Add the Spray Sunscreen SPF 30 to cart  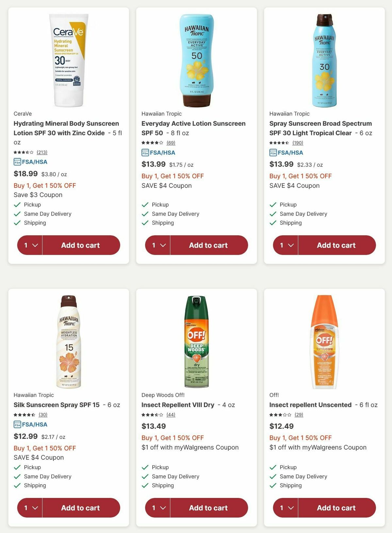tap(336, 245)
